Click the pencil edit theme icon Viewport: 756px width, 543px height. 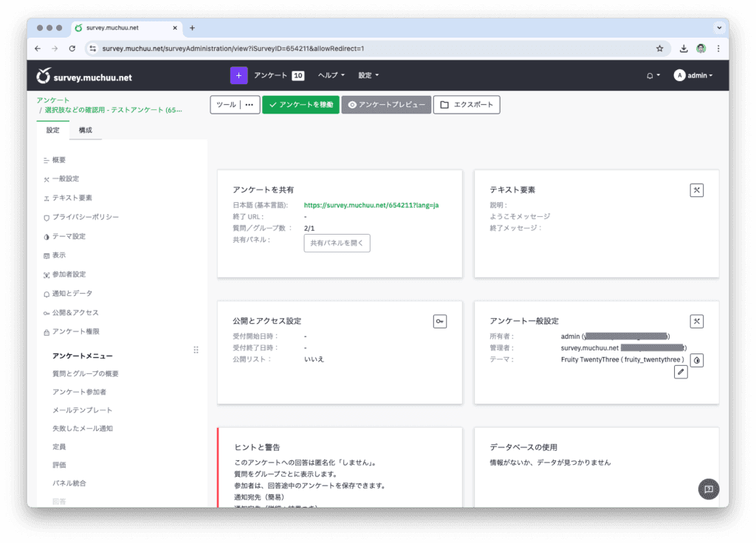click(681, 373)
